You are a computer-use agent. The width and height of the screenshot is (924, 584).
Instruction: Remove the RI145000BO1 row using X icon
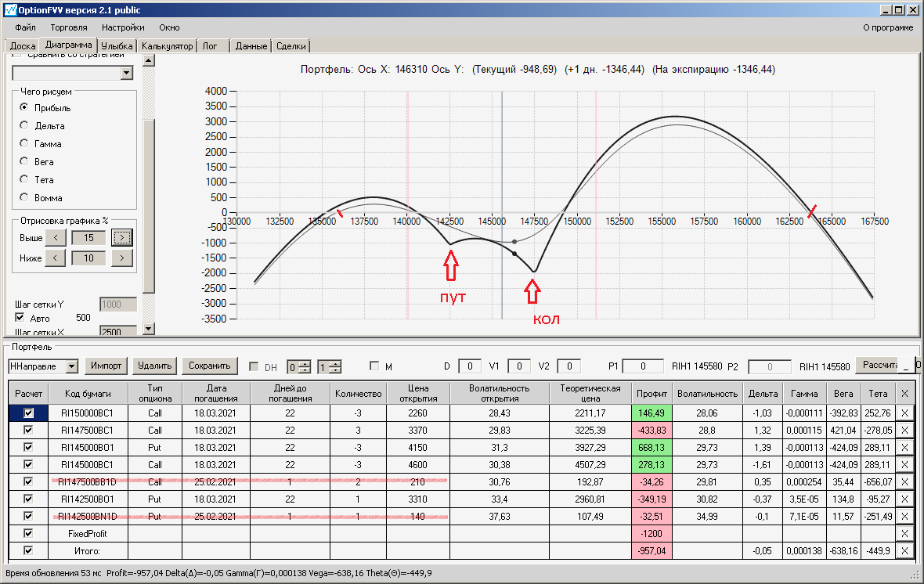click(904, 447)
